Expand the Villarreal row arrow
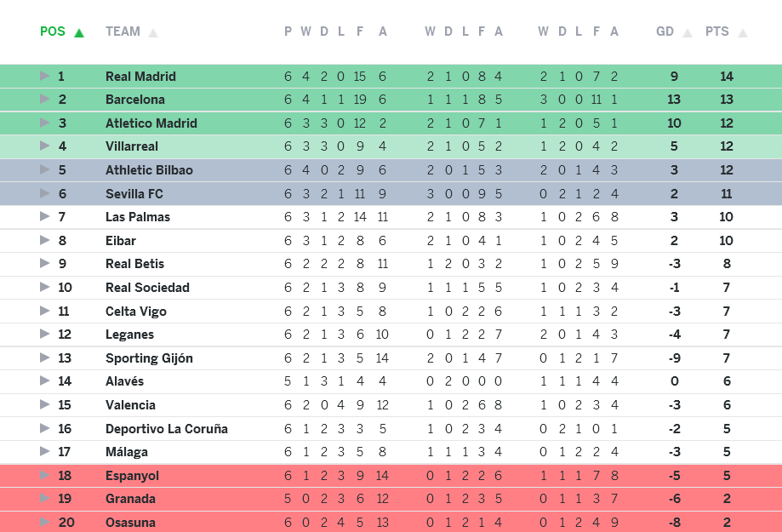This screenshot has height=532, width=782. pyautogui.click(x=45, y=146)
